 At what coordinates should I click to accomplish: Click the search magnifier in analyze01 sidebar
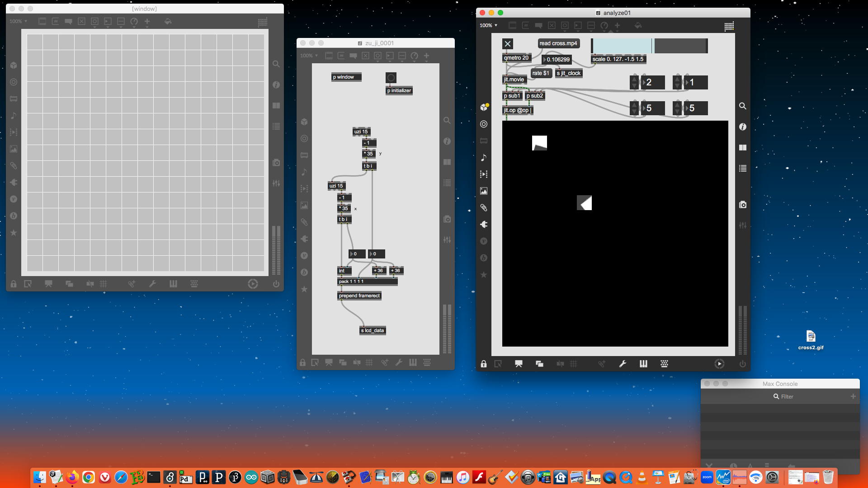coord(743,106)
